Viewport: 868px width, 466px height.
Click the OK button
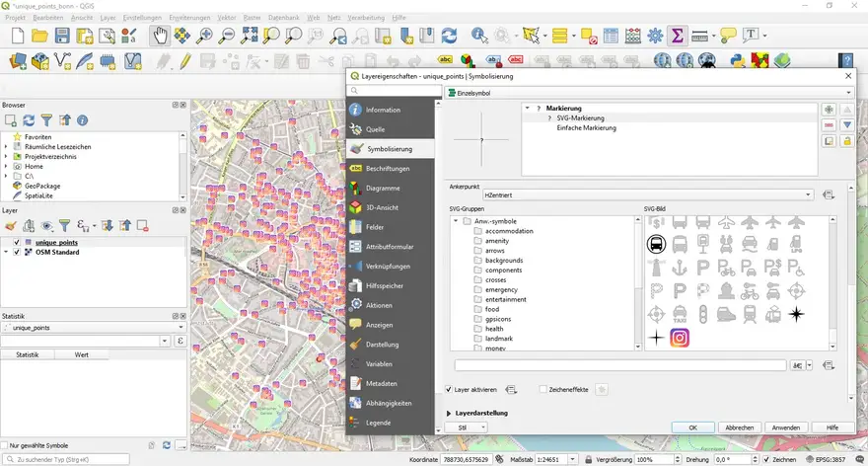(x=692, y=427)
